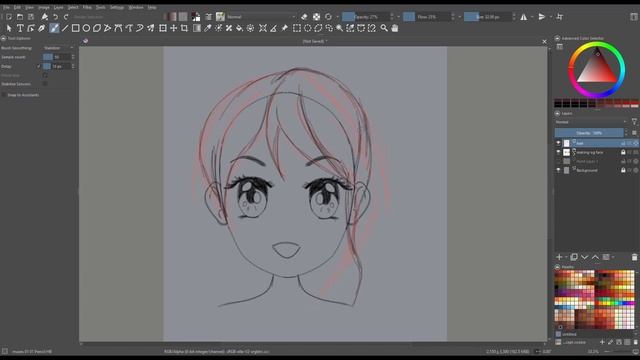Screen dimensions: 640x360
Task: Open dropdown arrow beside Add Layer button
Action: point(567,257)
